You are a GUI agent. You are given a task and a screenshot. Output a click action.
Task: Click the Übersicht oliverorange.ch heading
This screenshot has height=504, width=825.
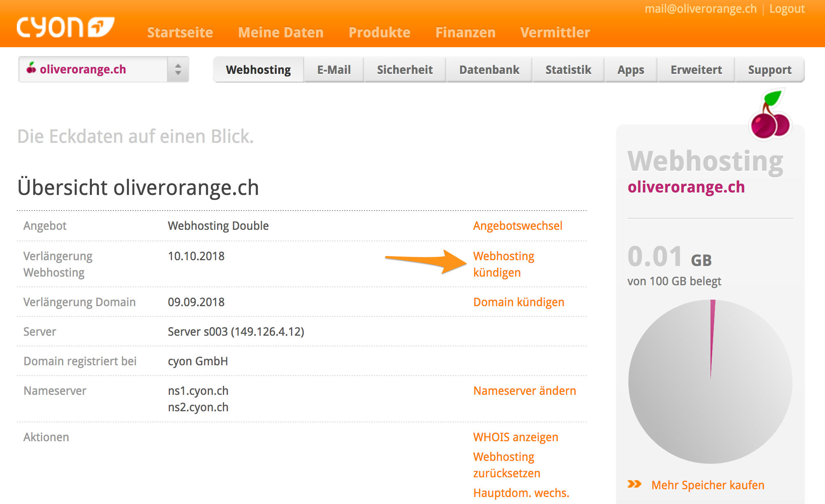tap(138, 188)
